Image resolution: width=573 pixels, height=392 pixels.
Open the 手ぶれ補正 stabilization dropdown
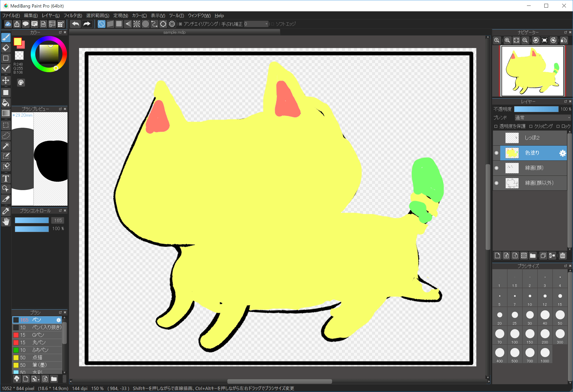[266, 24]
